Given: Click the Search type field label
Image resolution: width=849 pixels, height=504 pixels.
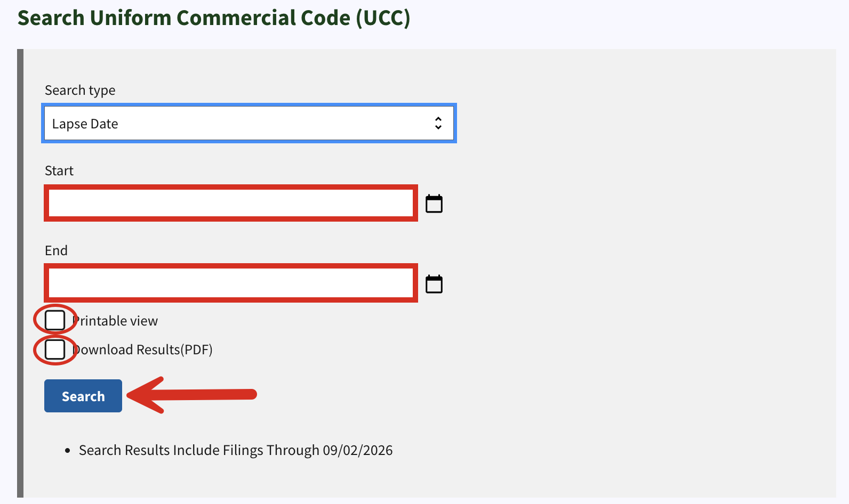Looking at the screenshot, I should pos(80,90).
